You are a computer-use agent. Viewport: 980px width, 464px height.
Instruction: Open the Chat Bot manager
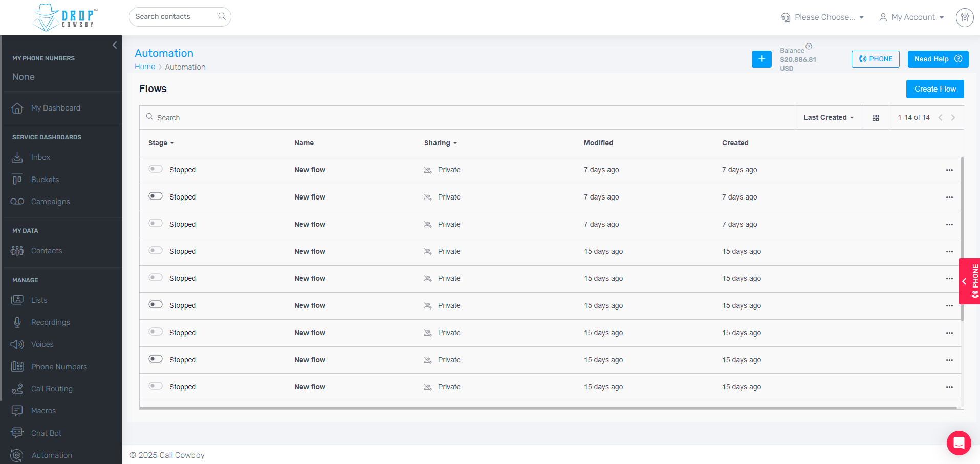coord(46,433)
